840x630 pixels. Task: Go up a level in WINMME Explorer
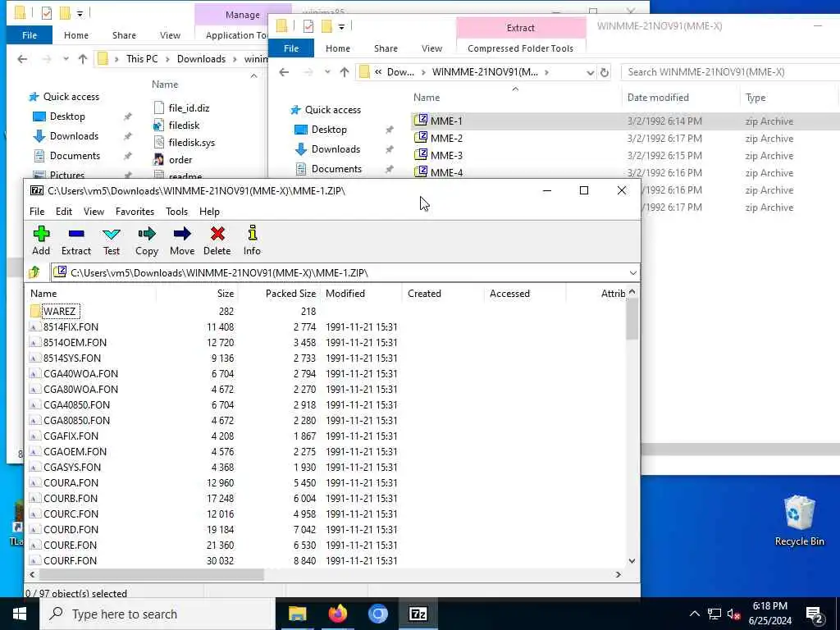344,72
